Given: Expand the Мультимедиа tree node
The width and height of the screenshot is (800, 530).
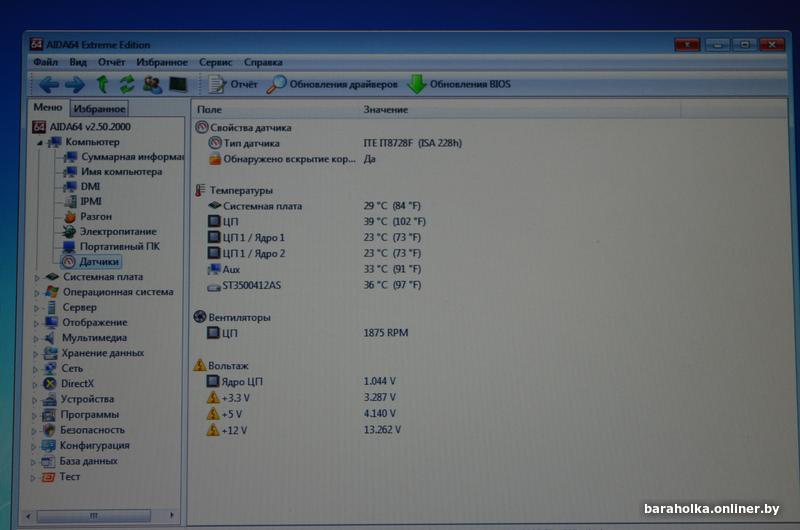Looking at the screenshot, I should (36, 339).
